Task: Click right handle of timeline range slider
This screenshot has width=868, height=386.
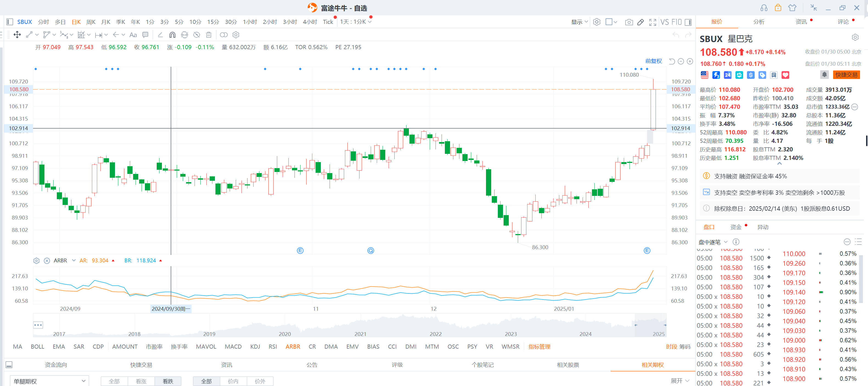Action: (665, 325)
